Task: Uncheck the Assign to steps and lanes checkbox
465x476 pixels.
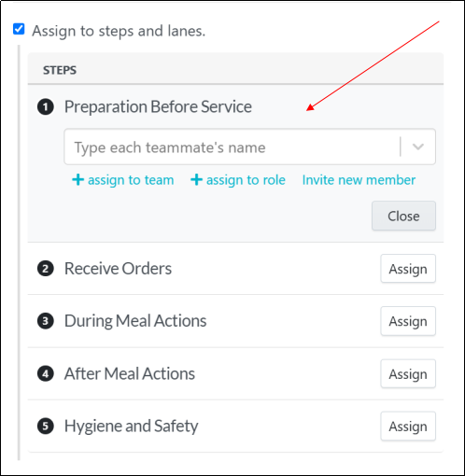Action: 19,29
